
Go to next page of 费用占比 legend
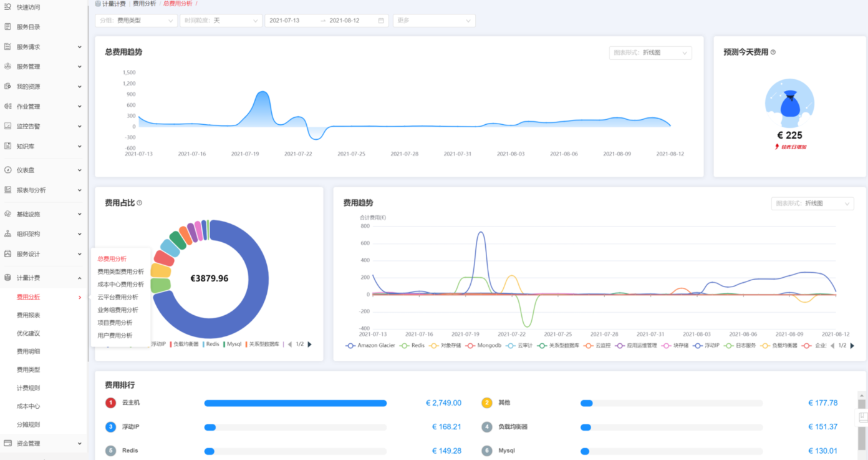pos(310,344)
